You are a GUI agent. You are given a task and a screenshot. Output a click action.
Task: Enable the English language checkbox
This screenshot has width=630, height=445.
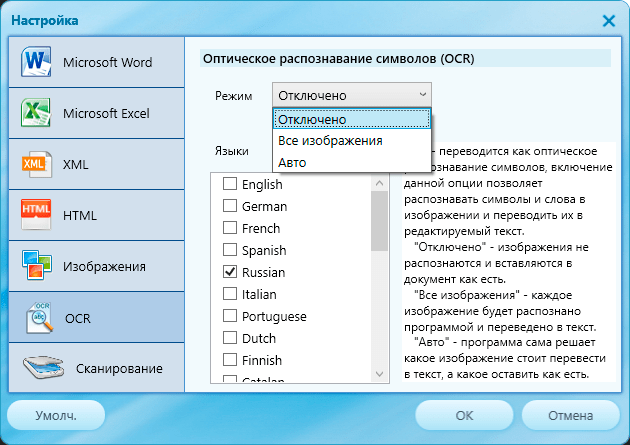tap(230, 184)
